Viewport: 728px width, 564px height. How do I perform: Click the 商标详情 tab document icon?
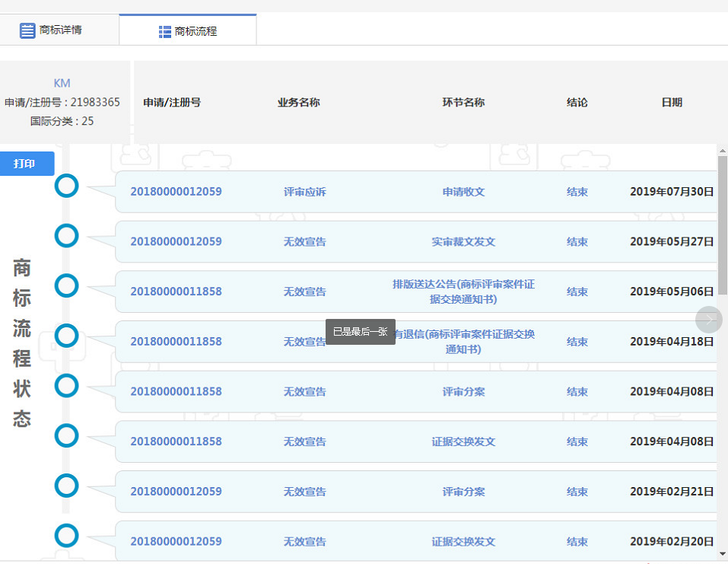pos(27,30)
